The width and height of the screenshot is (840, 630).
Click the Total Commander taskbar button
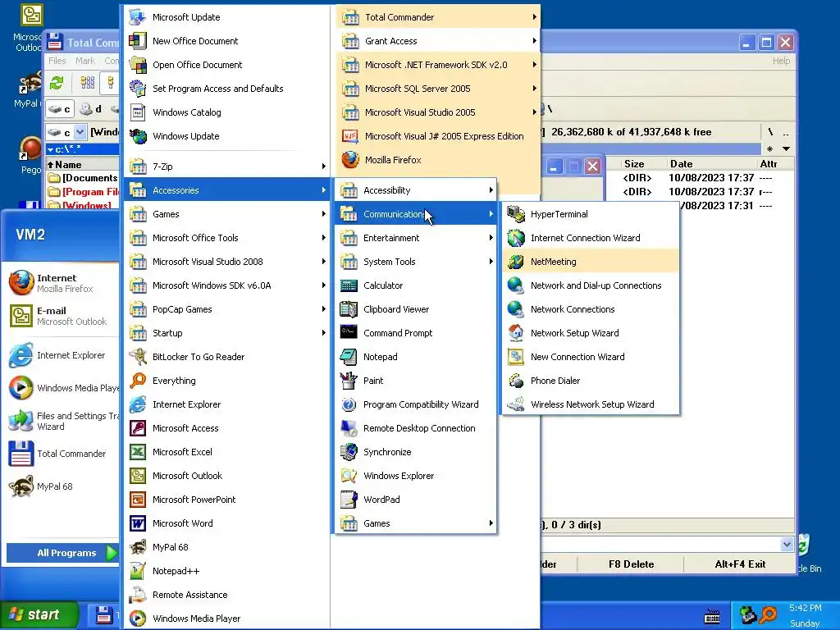click(x=103, y=615)
